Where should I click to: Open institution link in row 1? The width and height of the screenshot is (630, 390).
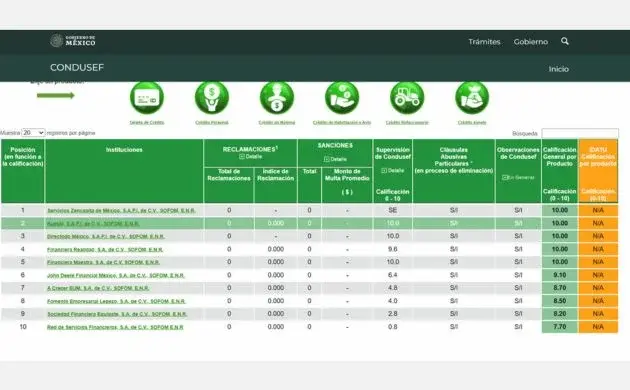point(121,210)
